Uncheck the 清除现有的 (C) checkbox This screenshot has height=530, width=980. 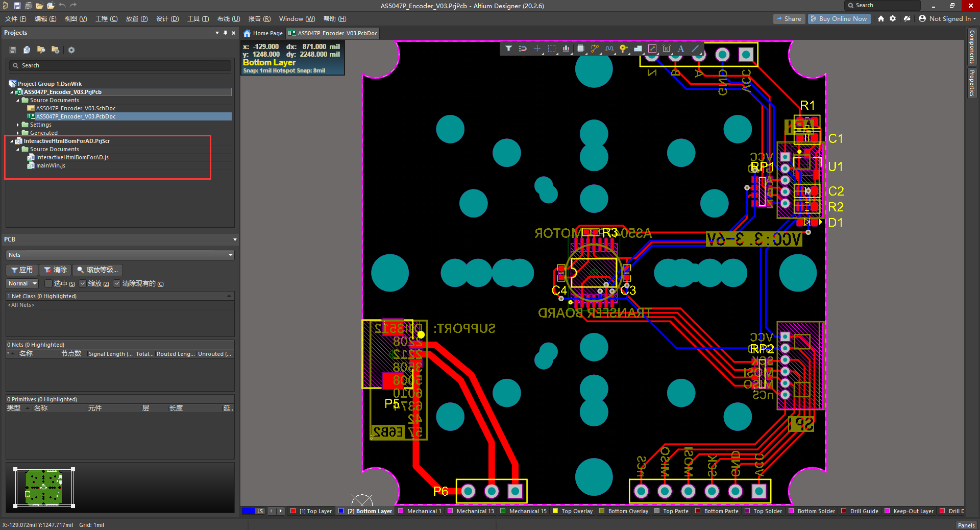point(117,283)
